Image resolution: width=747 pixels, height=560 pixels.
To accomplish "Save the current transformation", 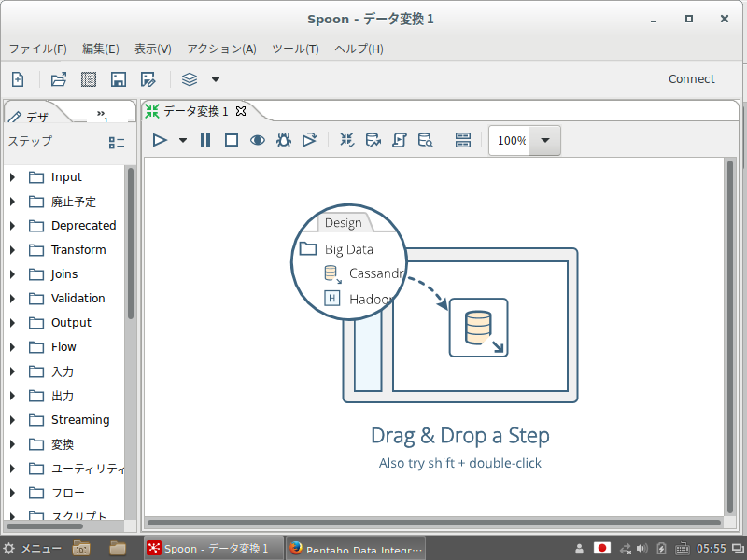I will [x=119, y=79].
